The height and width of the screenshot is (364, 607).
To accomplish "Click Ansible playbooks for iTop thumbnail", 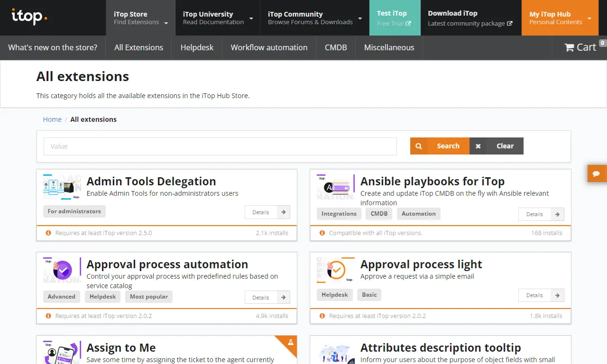I will (x=336, y=187).
